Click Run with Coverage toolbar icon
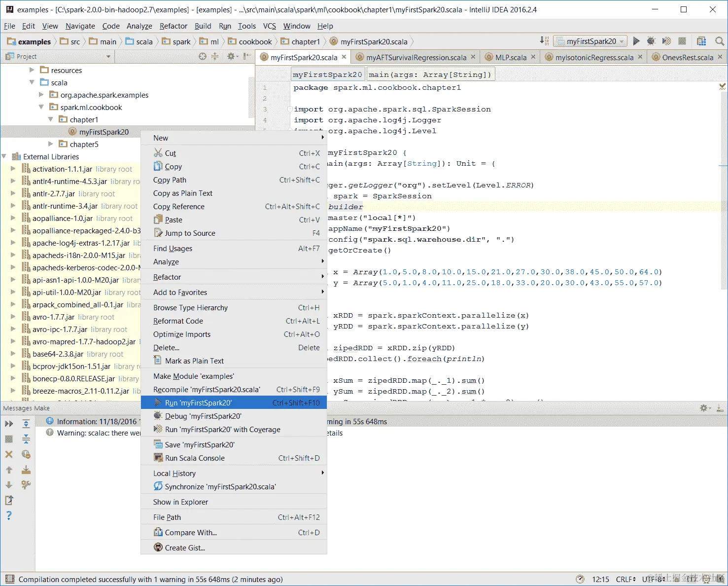728x586 pixels. coord(666,41)
